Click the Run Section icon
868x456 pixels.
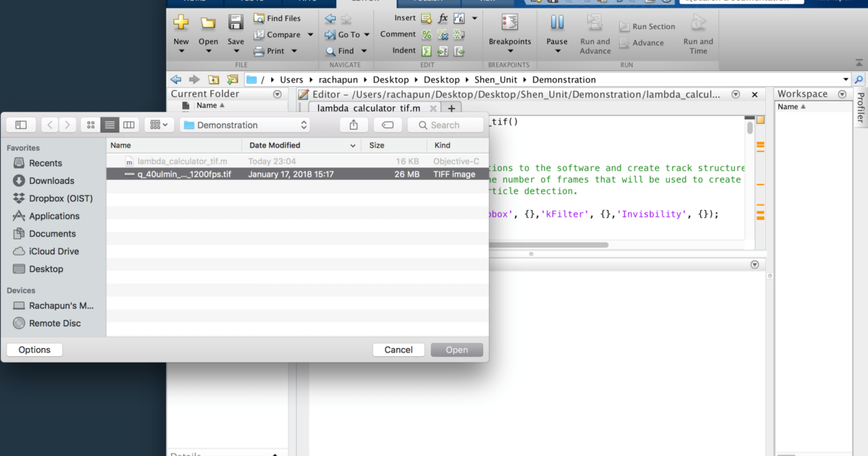click(647, 25)
